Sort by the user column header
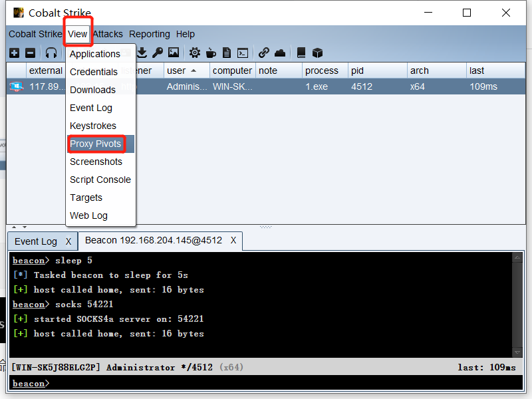 click(187, 70)
